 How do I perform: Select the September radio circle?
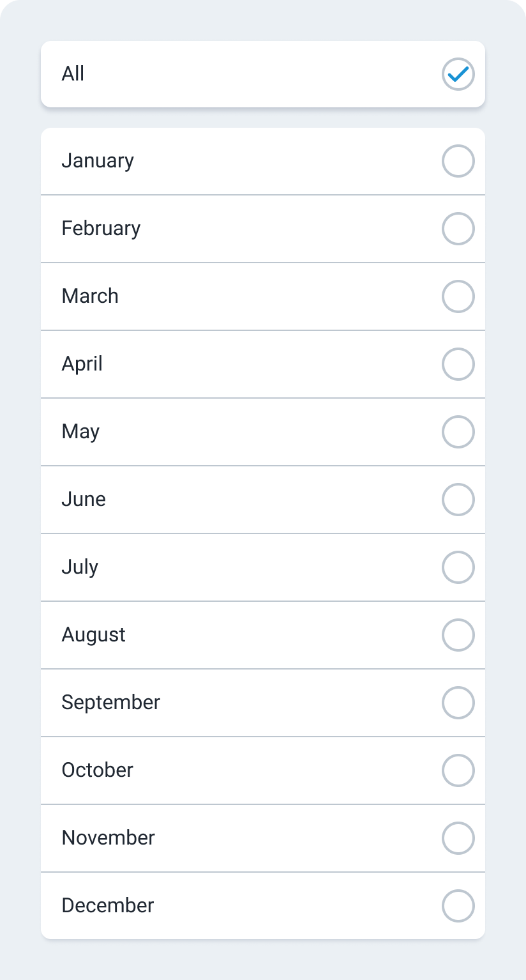[x=458, y=703]
